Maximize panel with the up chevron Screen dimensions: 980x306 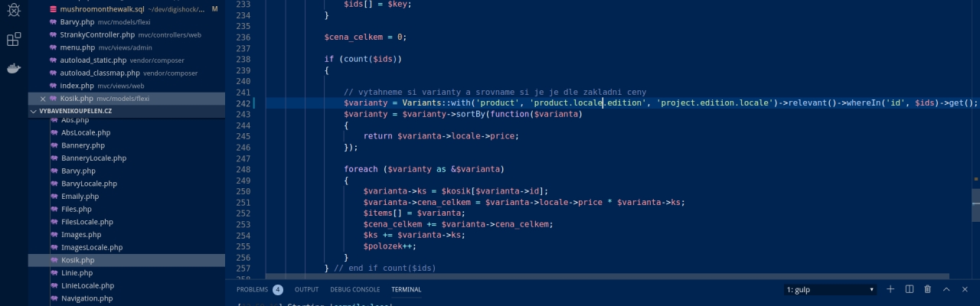(x=946, y=289)
